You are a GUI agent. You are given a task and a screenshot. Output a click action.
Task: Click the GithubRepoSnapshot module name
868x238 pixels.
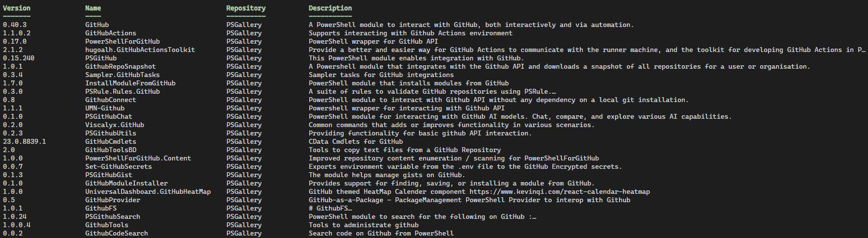coord(120,67)
